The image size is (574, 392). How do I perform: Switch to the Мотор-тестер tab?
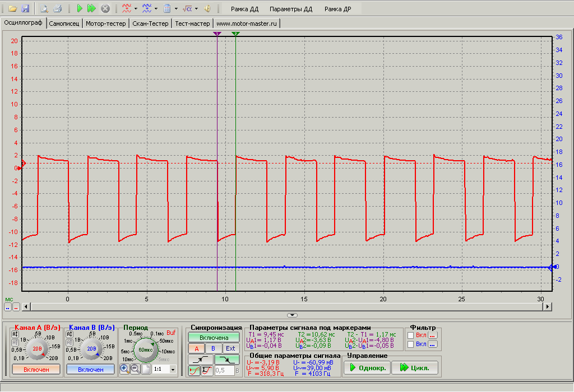coord(106,24)
